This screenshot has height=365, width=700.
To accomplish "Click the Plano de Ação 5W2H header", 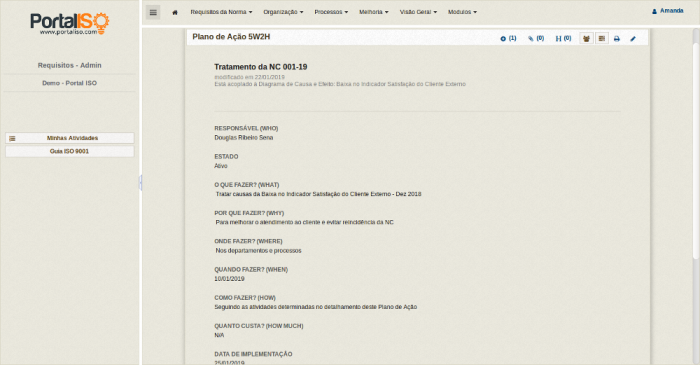I will [231, 37].
